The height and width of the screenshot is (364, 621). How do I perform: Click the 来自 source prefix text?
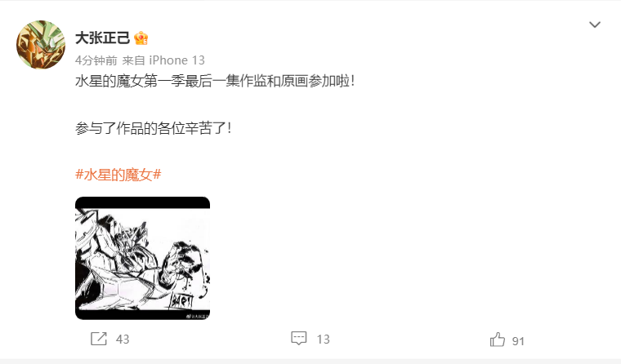coord(133,60)
